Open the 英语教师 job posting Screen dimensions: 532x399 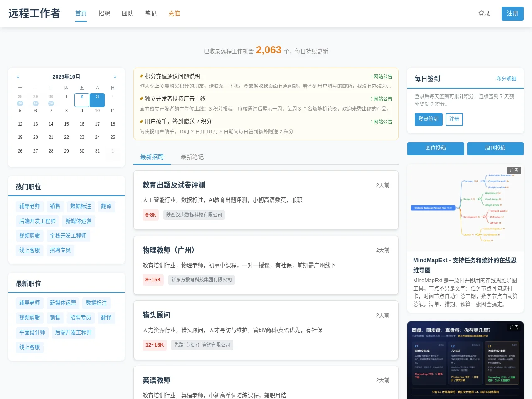156,380
